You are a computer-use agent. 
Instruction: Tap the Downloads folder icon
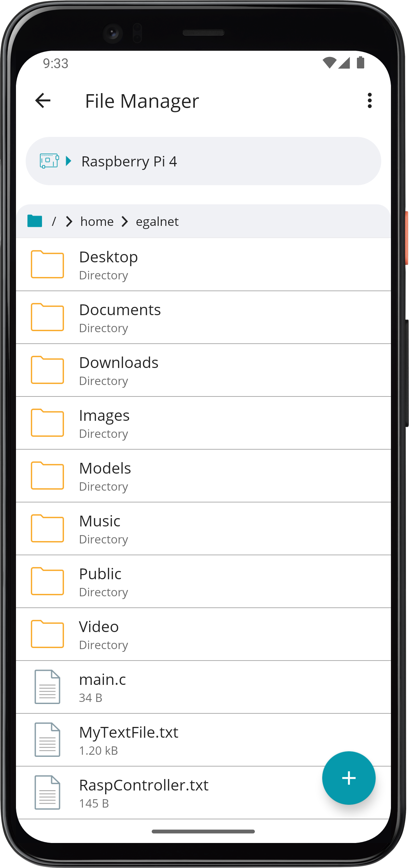click(47, 370)
